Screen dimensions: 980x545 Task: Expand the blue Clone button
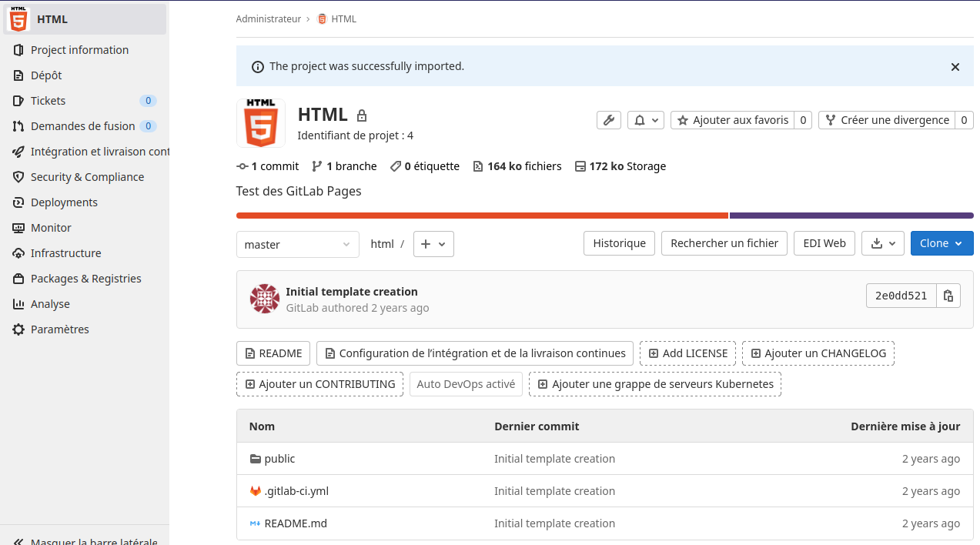click(x=941, y=243)
